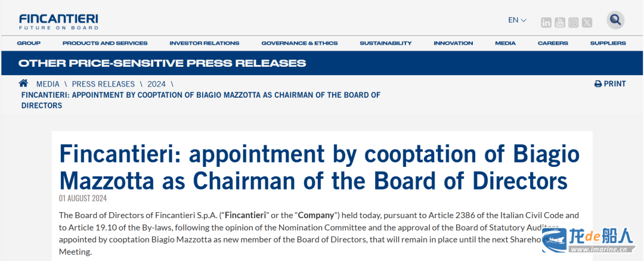
Task: Click the magnifier search icon
Action: (615, 20)
